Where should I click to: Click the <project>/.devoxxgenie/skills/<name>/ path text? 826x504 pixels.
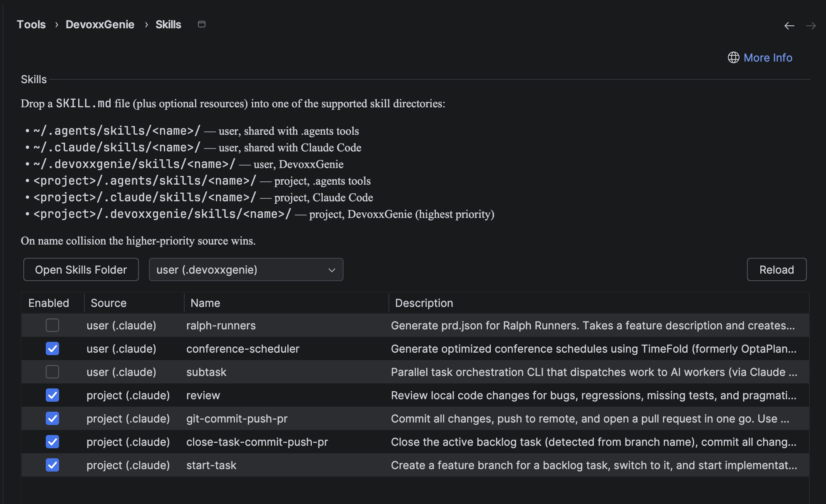[x=162, y=214]
